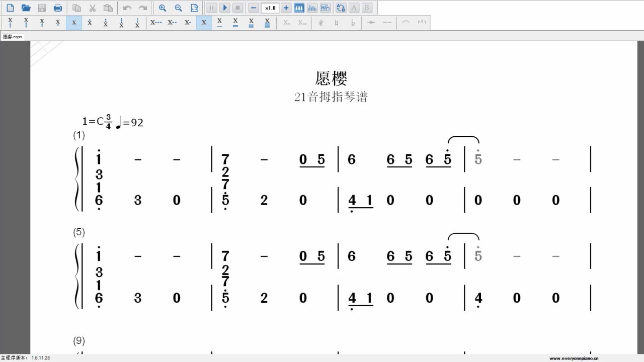Apply a flat accidental
This screenshot has height=362, width=644.
(353, 23)
